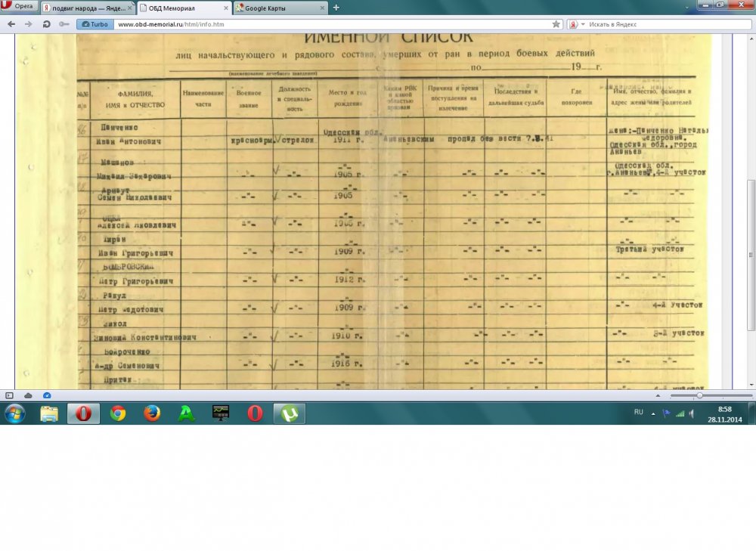Bookmark this page with the star icon

[x=556, y=24]
